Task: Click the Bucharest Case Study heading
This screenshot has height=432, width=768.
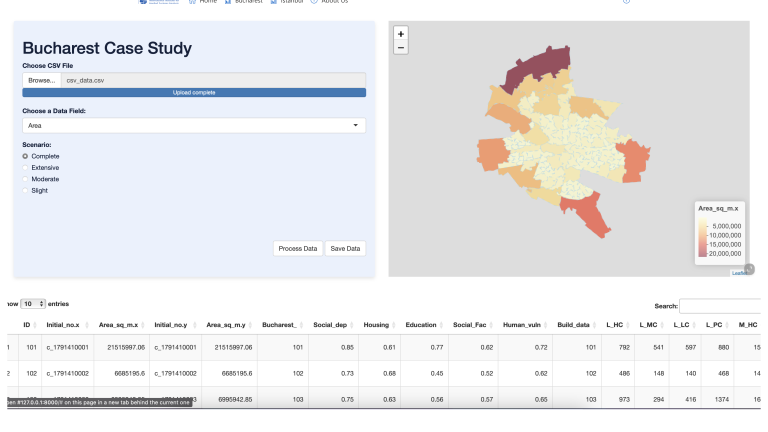Action: pos(107,48)
